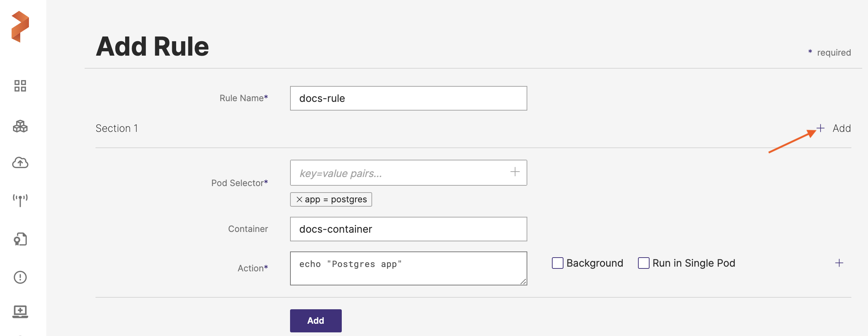The height and width of the screenshot is (336, 868).
Task: Click plus icon beside Section 1 Add
Action: coord(821,128)
